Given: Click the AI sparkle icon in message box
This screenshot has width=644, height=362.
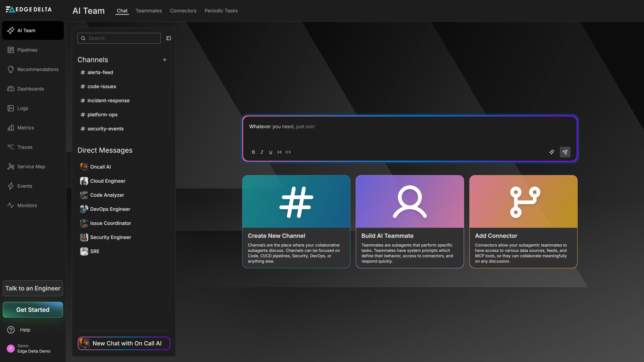Looking at the screenshot, I should [552, 152].
